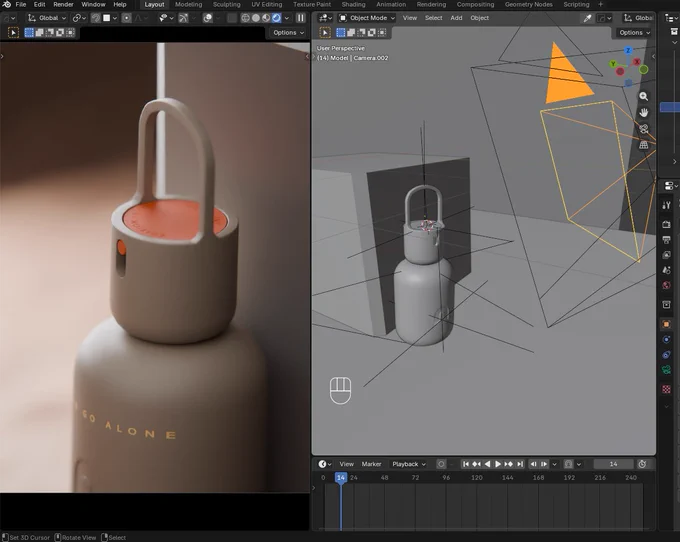
Task: Open the Select menu in right viewport
Action: click(434, 18)
